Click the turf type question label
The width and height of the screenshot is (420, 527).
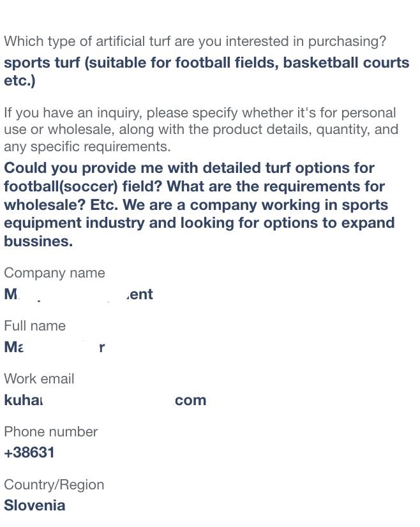click(x=195, y=41)
